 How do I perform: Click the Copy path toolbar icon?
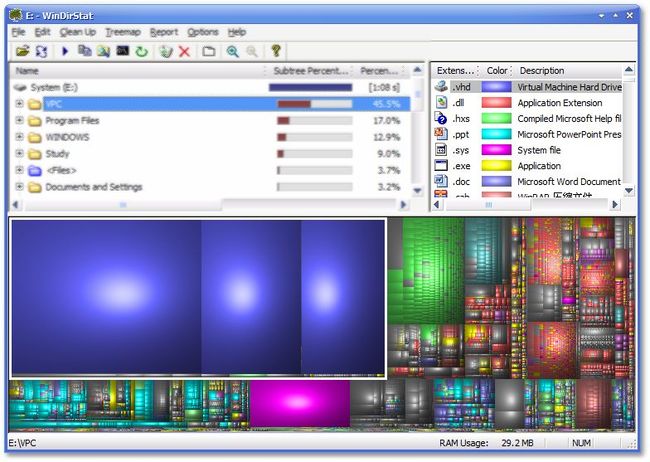(85, 51)
